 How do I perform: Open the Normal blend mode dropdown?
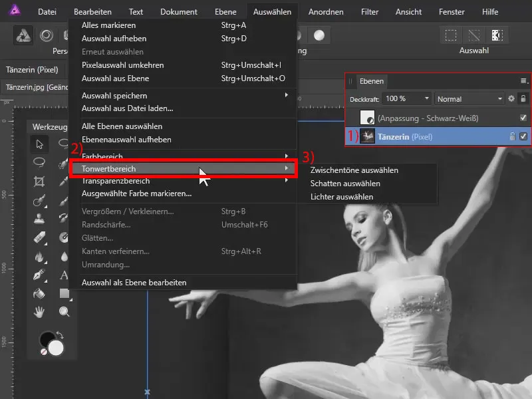point(469,98)
